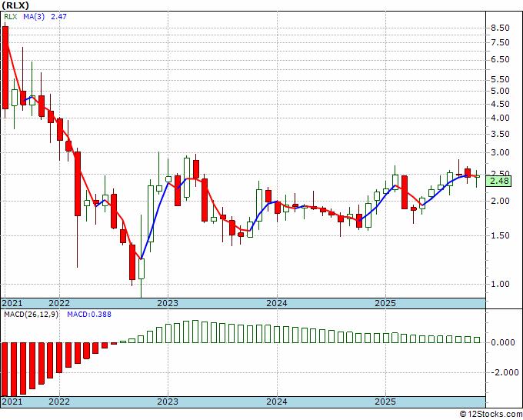Click the MACD:0.388 value label
The width and height of the screenshot is (523, 420).
(x=89, y=315)
